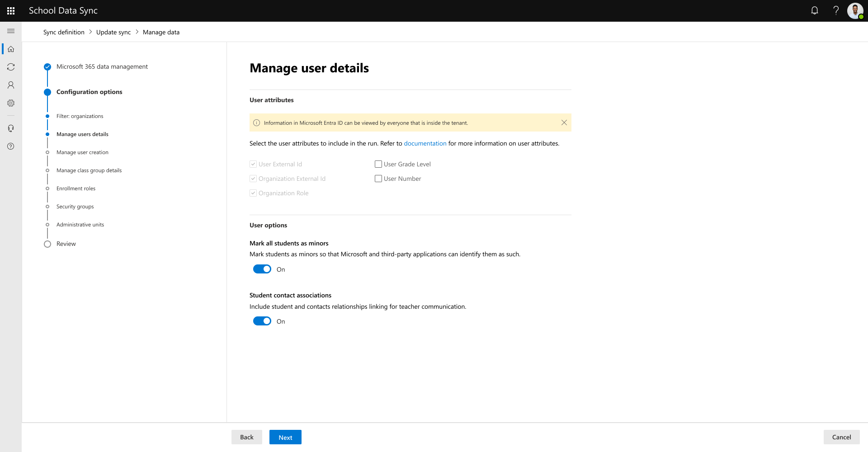868x452 pixels.
Task: Disable Student contact associations toggle
Action: (x=262, y=321)
